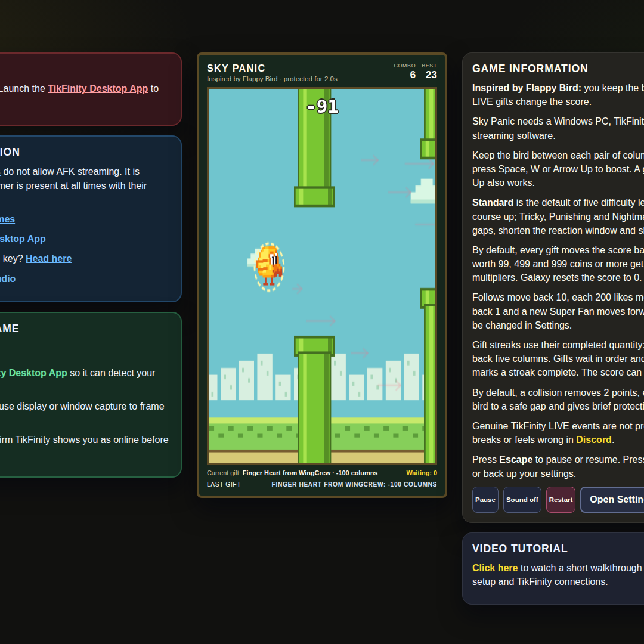Screen dimensions: 644x644
Task: Open the Head here link
Action: (48, 259)
